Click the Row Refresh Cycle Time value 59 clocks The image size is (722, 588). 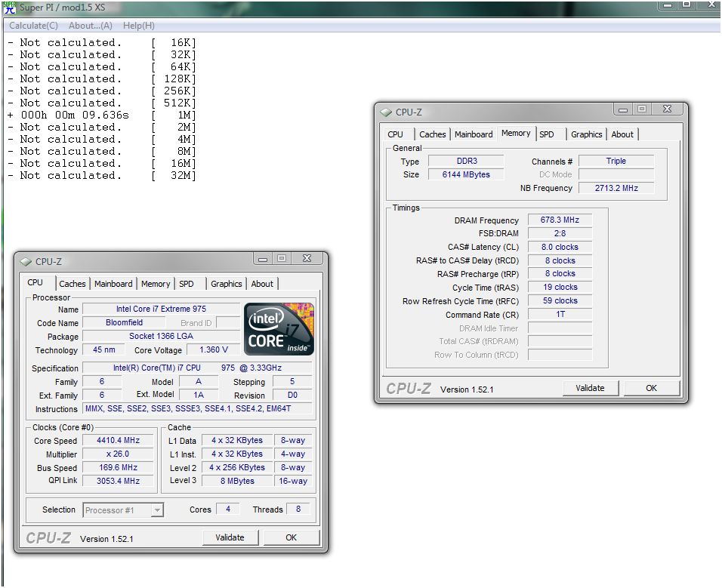point(560,301)
